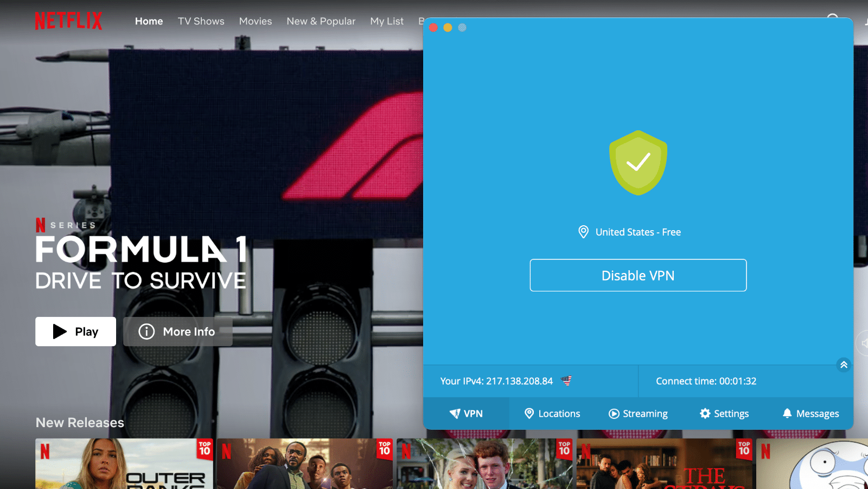The height and width of the screenshot is (489, 868).
Task: Open New & Popular in Netflix
Action: click(321, 21)
